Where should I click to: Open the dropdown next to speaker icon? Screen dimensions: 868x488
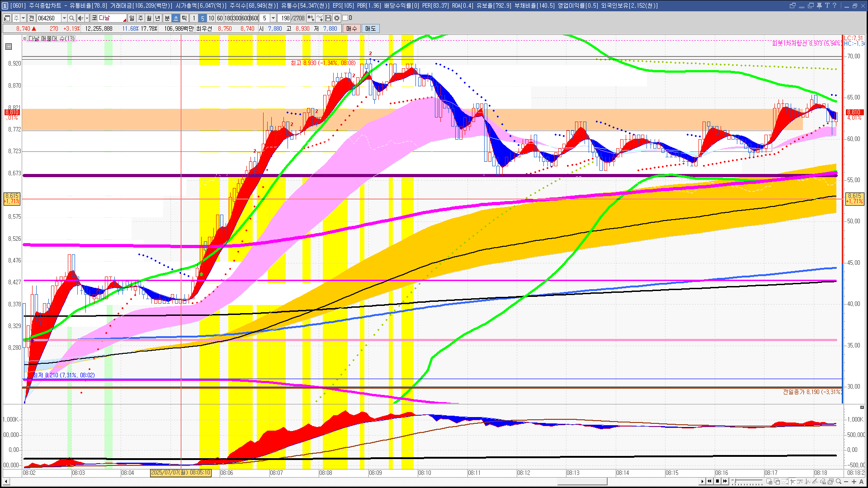87,18
